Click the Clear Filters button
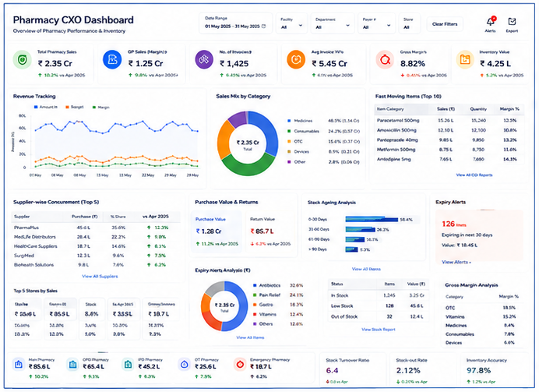The width and height of the screenshot is (539, 392). 445,24
